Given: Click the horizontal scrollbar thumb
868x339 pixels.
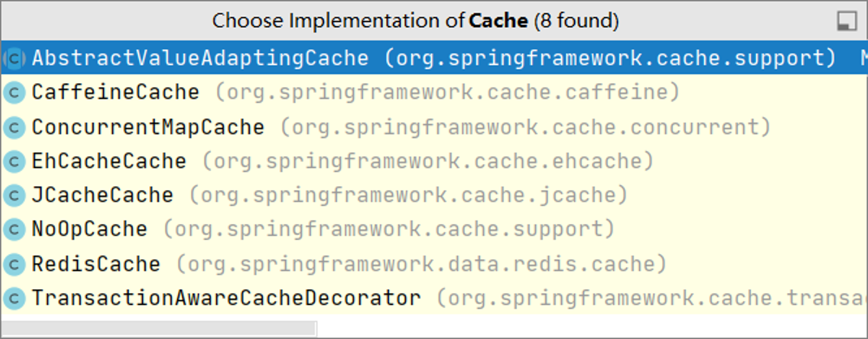Looking at the screenshot, I should click(x=159, y=329).
